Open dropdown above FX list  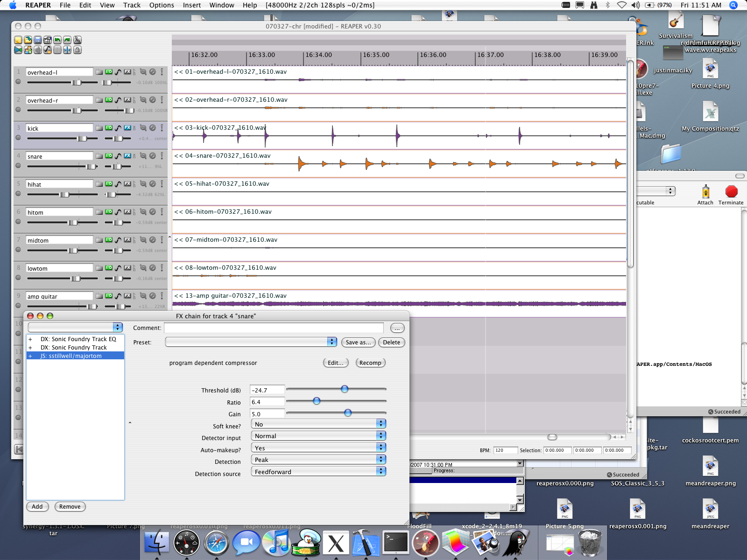(75, 327)
